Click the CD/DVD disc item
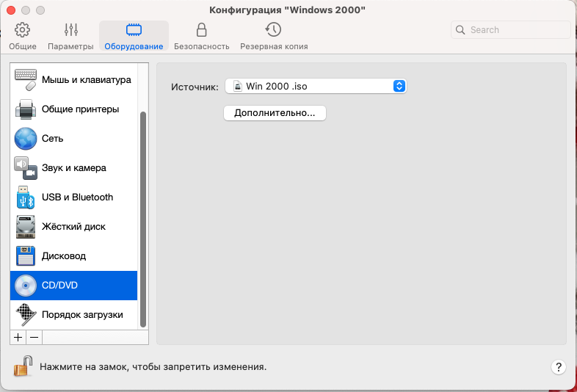Viewport: 577px width, 392px height. 73,286
